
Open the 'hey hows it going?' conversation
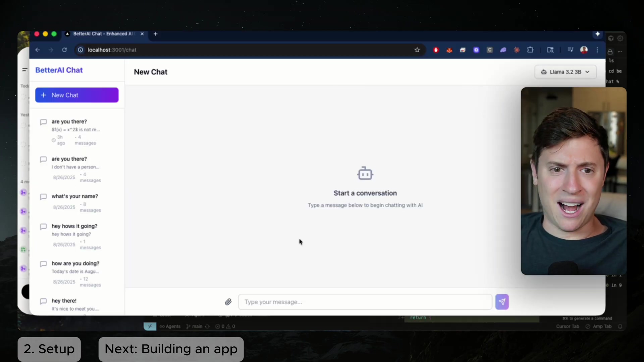click(77, 236)
